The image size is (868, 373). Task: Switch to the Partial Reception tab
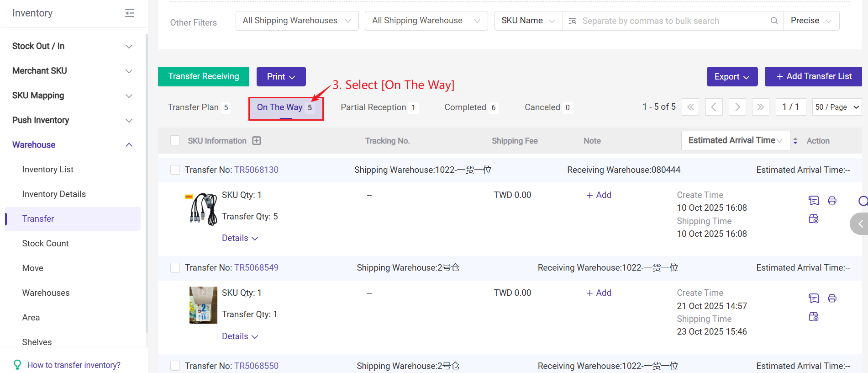click(373, 107)
